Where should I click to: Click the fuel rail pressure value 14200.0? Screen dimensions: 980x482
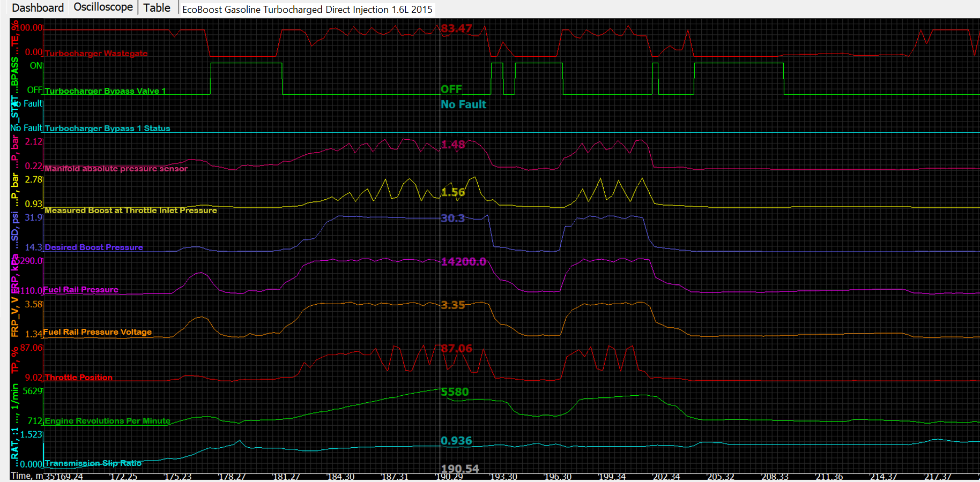coord(463,262)
